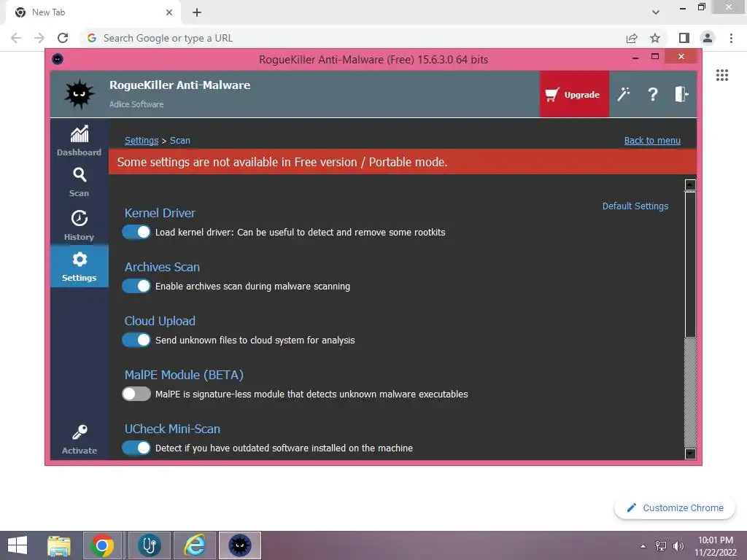Click the RogueKiller bug logo in header
This screenshot has width=747, height=560.
pos(79,94)
